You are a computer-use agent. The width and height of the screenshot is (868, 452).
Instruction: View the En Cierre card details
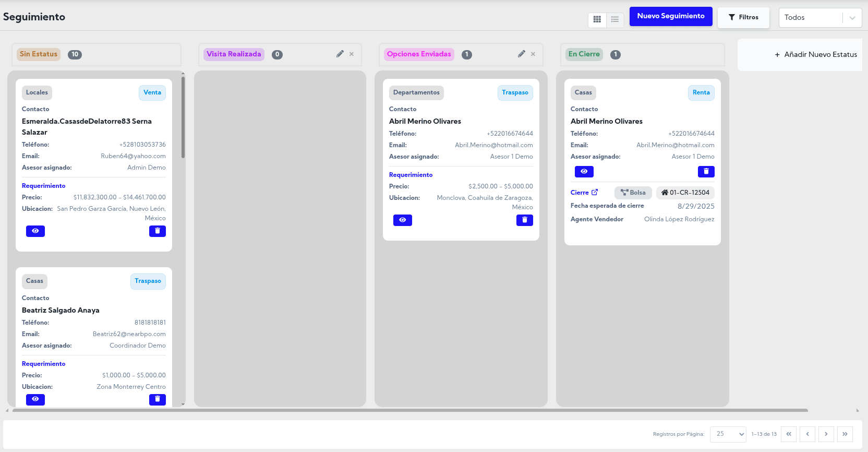coord(584,172)
